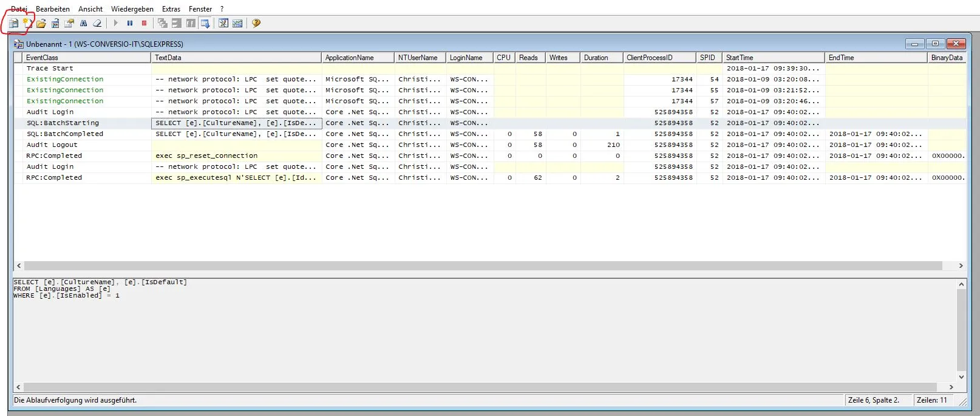The image size is (980, 416).
Task: Click the grayed grouped-view toolbar icon
Action: pyautogui.click(x=163, y=23)
